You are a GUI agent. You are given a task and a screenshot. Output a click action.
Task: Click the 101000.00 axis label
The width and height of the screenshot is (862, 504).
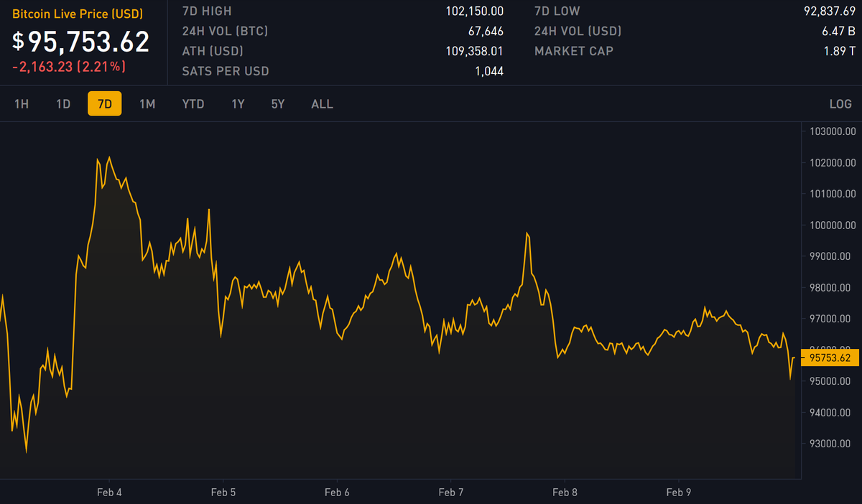pos(832,194)
